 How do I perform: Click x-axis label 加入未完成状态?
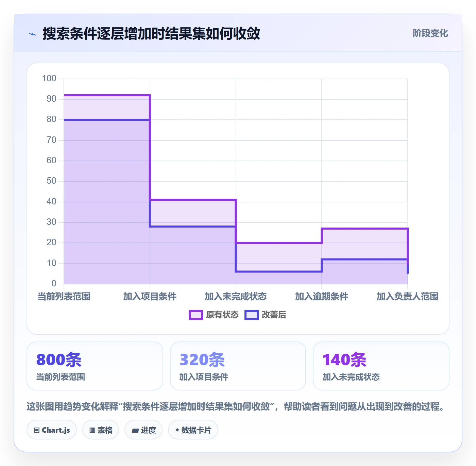pos(236,297)
